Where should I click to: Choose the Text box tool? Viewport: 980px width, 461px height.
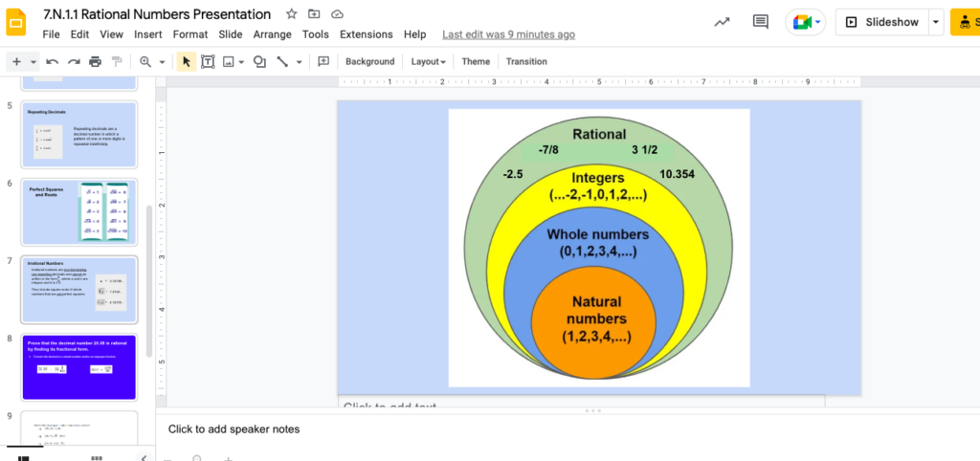click(208, 61)
